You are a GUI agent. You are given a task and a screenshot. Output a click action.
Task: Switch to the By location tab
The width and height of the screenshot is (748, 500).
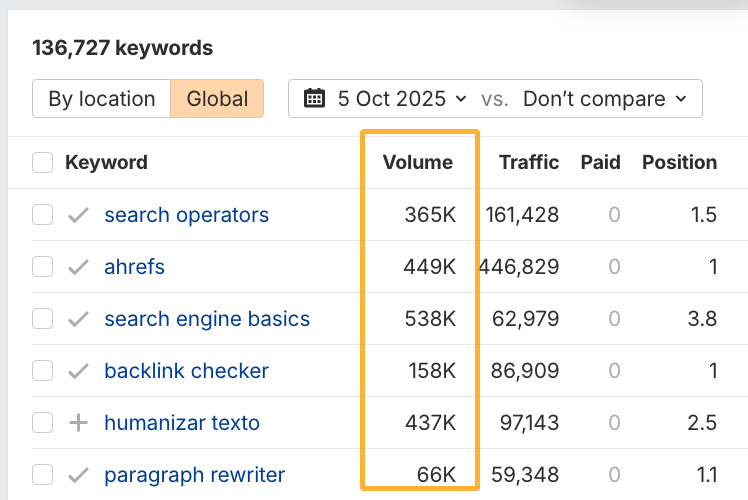(x=101, y=99)
